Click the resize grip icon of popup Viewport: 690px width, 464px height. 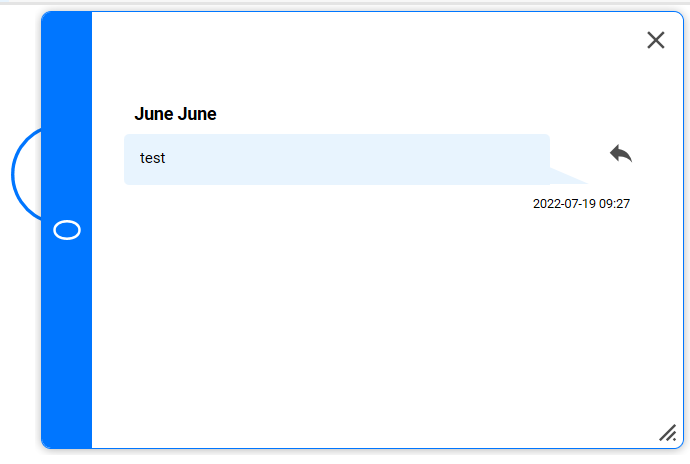pos(668,433)
